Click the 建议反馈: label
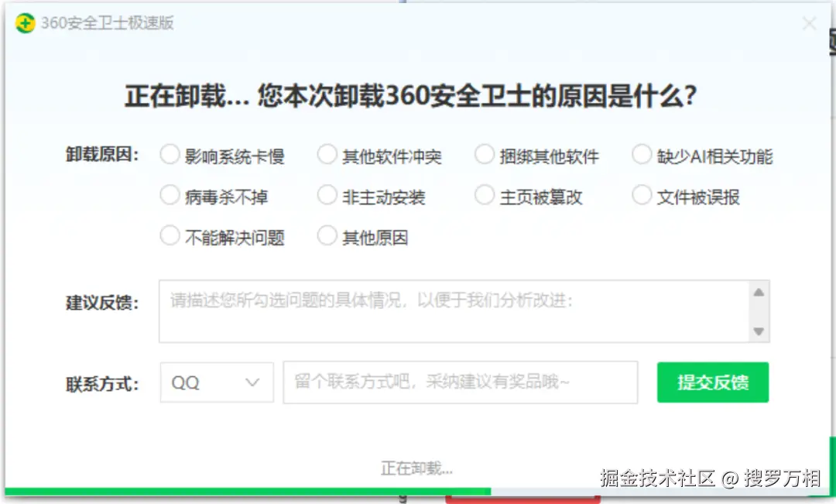Viewport: 836px width, 504px height. [x=102, y=303]
